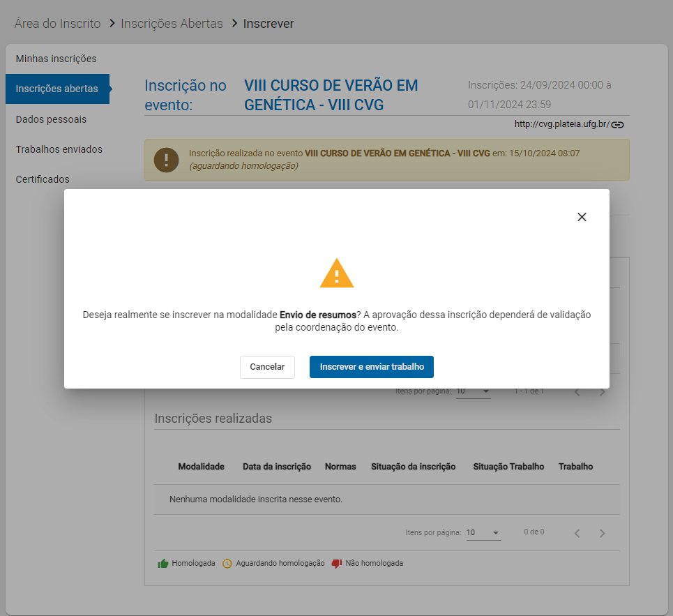Click the clock Aguardando homologação icon

click(x=227, y=564)
